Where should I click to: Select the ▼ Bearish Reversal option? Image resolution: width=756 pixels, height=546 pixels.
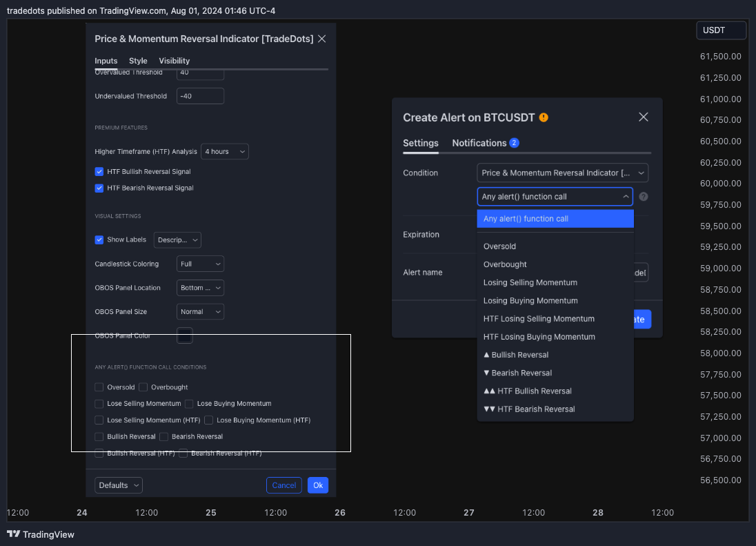555,373
